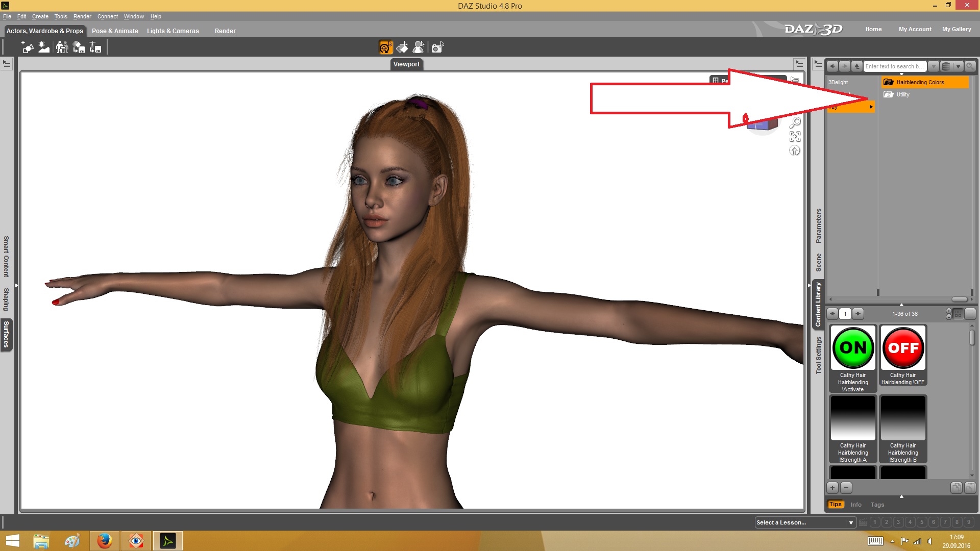
Task: Click the content database icon in library
Action: tap(946, 66)
